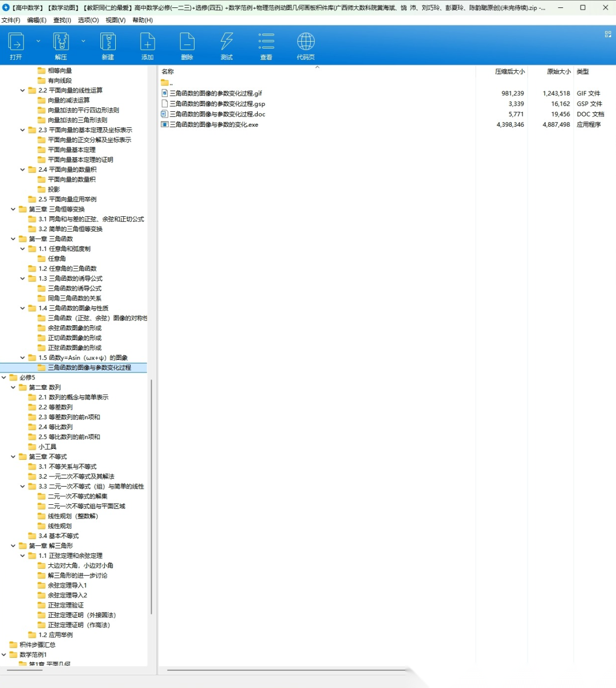Sort by the 压缩后大小 column header

[x=509, y=72]
